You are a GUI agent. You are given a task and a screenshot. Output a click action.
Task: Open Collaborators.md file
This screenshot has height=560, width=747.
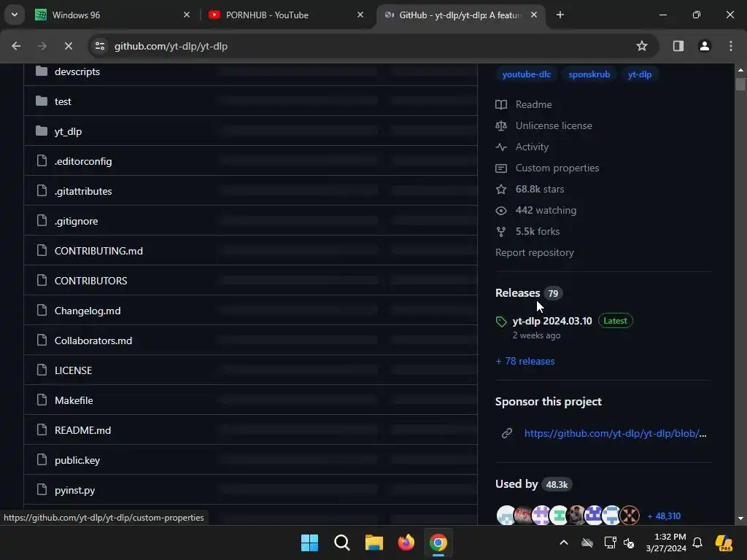93,341
